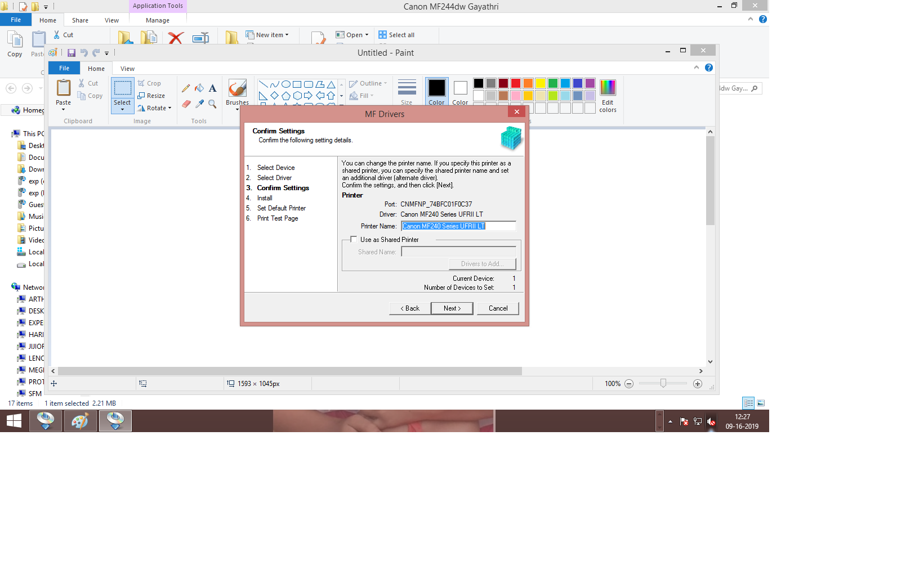Select the Text tool (A) in Paint
This screenshot has width=897, height=588.
[212, 88]
